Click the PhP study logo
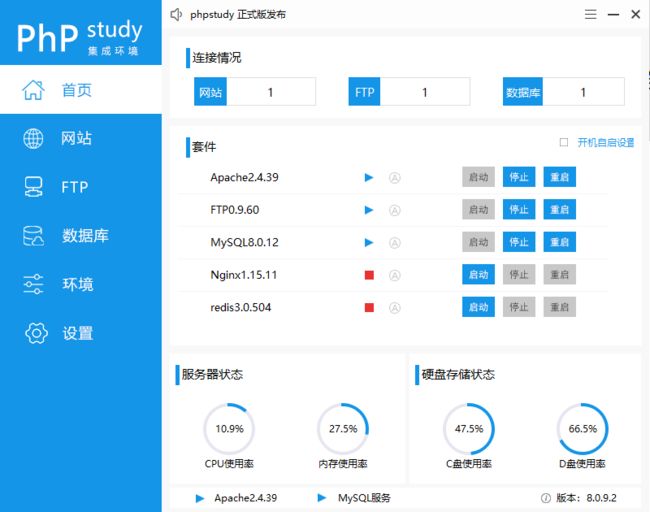This screenshot has height=512, width=650. (x=80, y=36)
